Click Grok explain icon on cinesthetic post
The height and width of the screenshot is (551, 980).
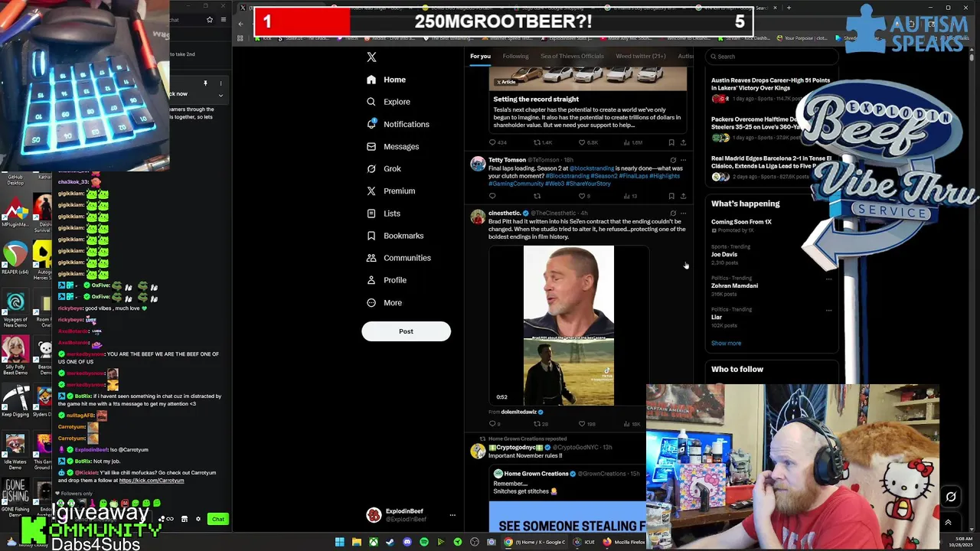pyautogui.click(x=673, y=214)
